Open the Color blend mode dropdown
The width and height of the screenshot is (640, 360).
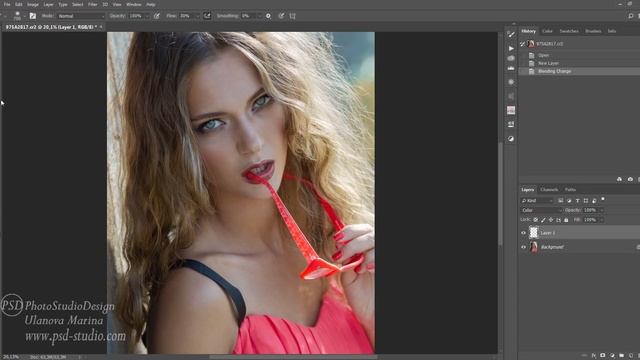tap(541, 210)
